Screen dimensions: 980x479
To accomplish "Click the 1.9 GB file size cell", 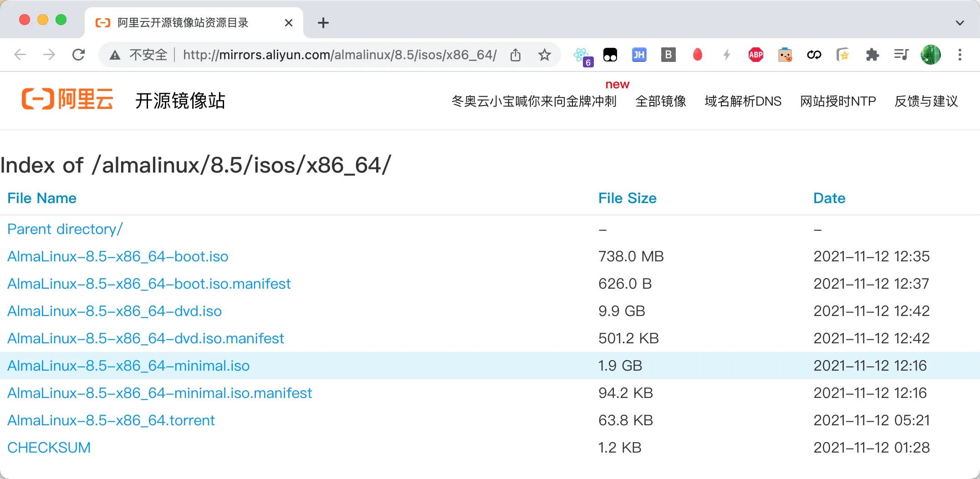I will pos(620,366).
